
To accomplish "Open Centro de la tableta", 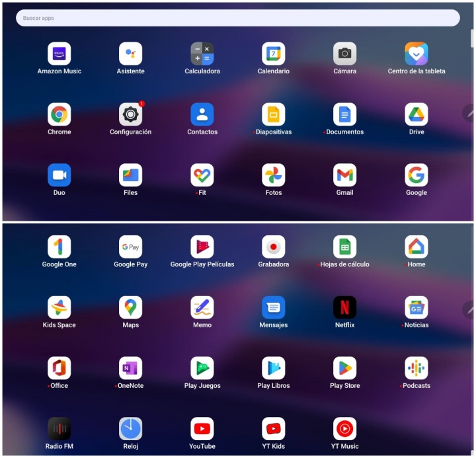I will (x=416, y=54).
